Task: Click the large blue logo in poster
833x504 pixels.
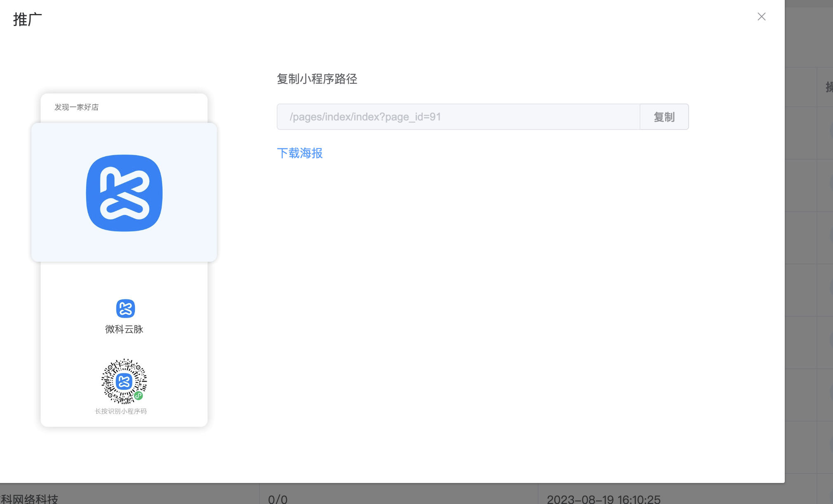Action: [x=124, y=193]
